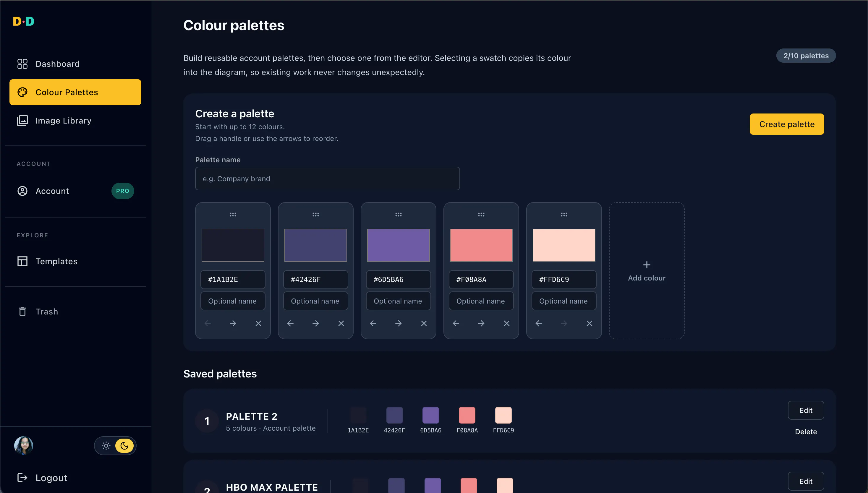Open colour picker for #42426F swatch
This screenshot has height=493, width=868.
point(316,245)
